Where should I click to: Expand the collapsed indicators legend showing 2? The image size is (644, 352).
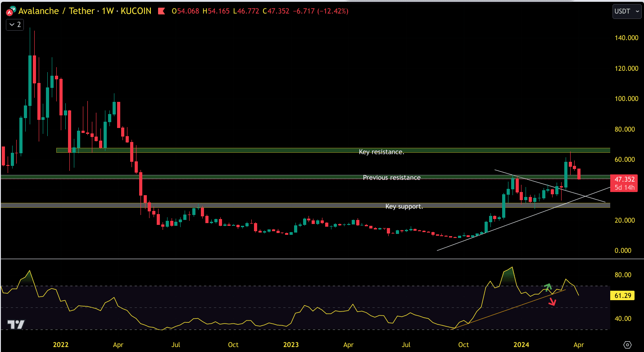tap(15, 25)
